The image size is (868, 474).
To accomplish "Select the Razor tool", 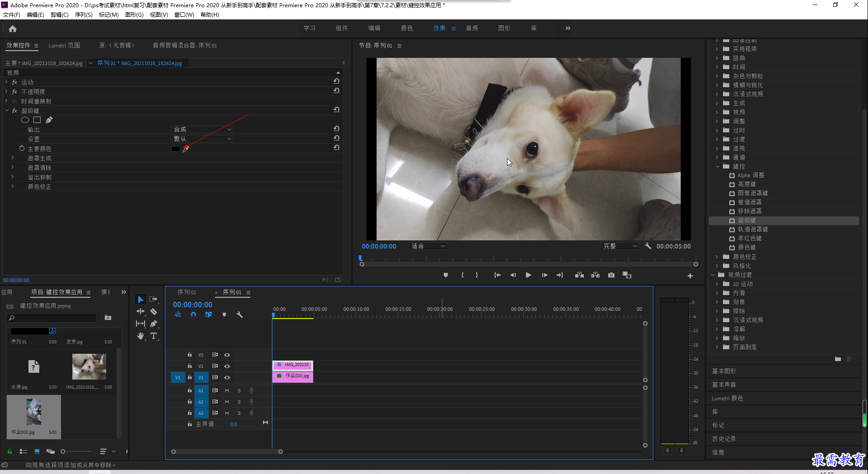I will point(154,311).
